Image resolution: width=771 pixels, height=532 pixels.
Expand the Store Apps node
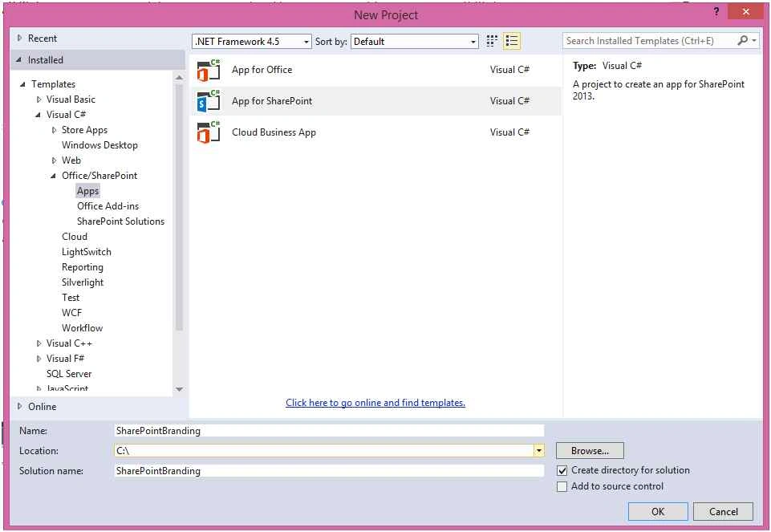click(54, 130)
